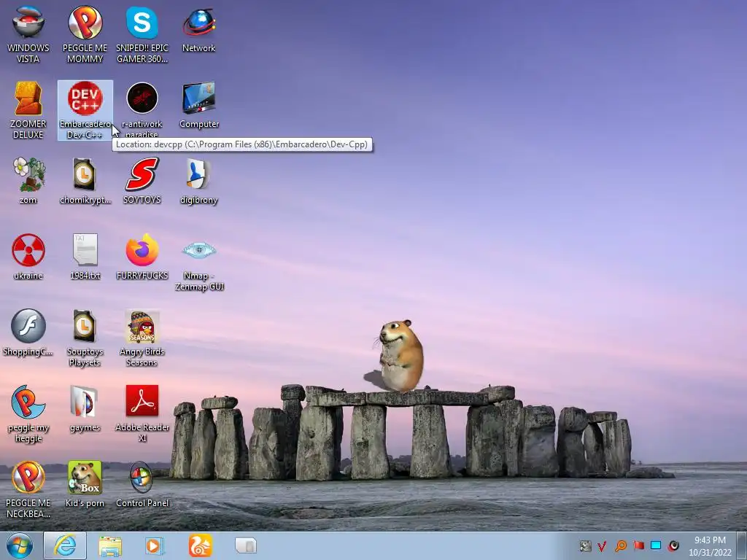
Task: Click the Show desktop strip at the taskbar's right end
Action: click(742, 545)
